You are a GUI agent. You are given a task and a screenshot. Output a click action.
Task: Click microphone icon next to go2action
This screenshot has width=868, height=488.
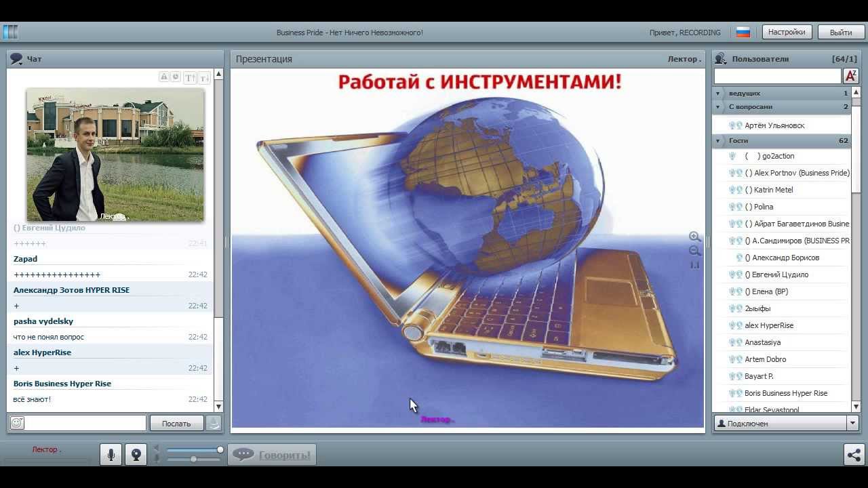pyautogui.click(x=732, y=156)
